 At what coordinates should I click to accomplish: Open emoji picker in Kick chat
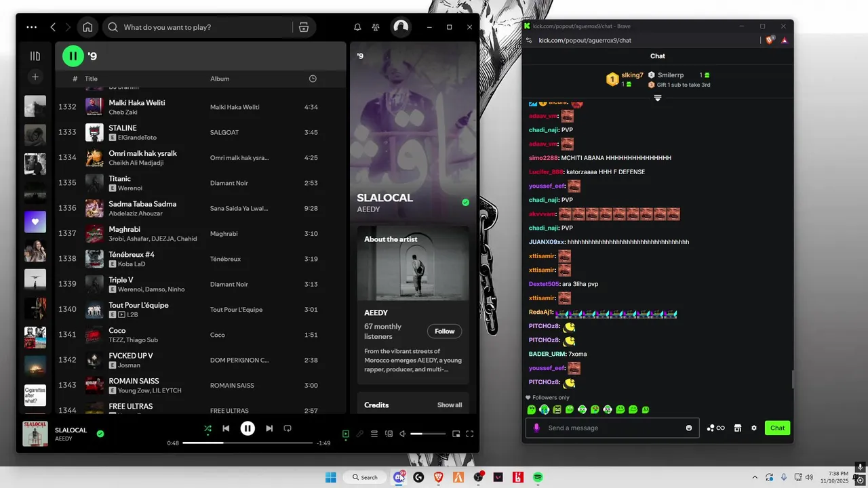[x=689, y=428]
